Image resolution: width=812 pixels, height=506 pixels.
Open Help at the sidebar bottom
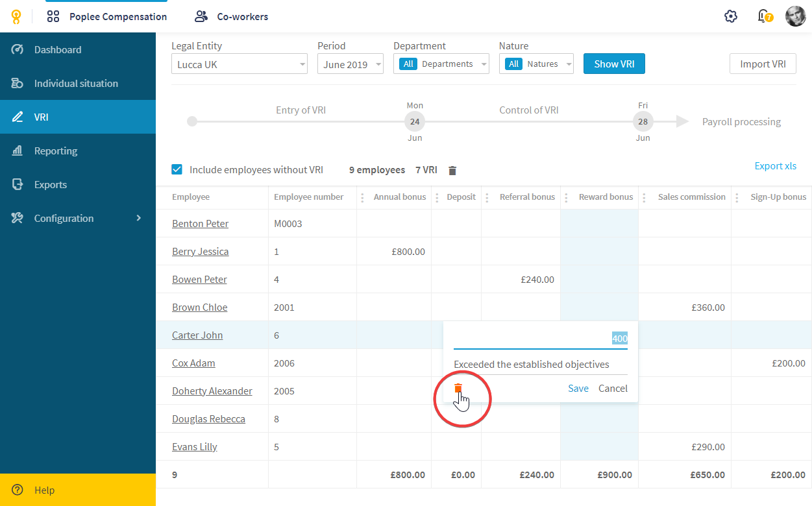point(78,490)
